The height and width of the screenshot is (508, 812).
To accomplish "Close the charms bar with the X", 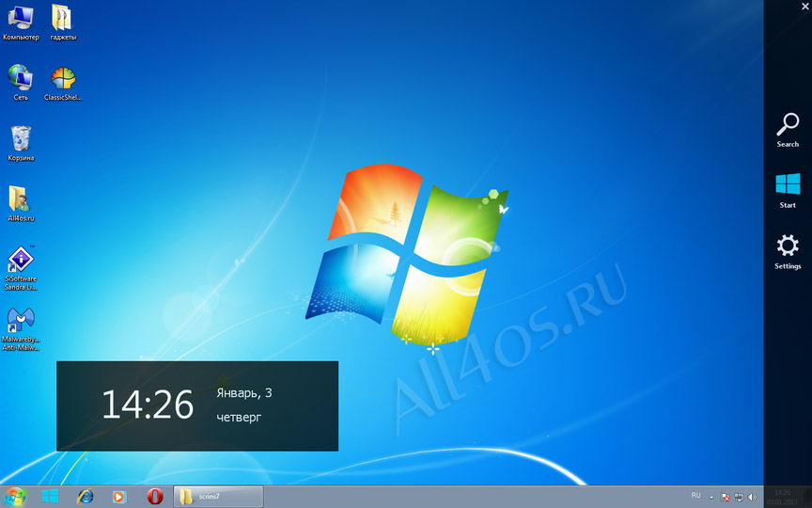I will 805,7.
